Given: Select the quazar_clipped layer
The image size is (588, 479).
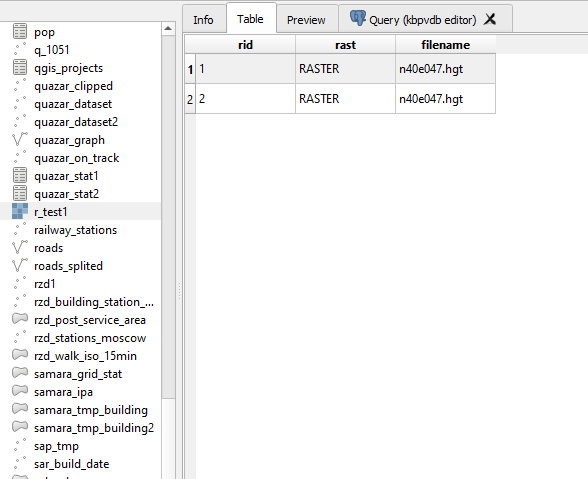Looking at the screenshot, I should [74, 86].
